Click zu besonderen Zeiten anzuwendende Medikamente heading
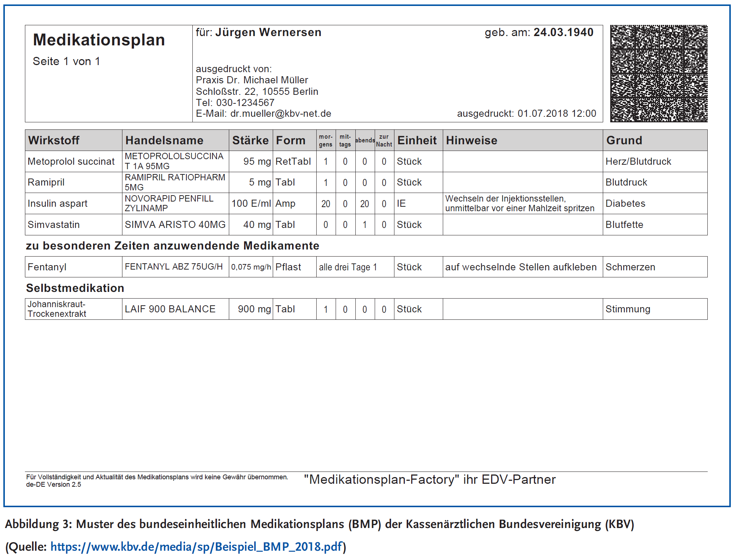 coord(173,246)
